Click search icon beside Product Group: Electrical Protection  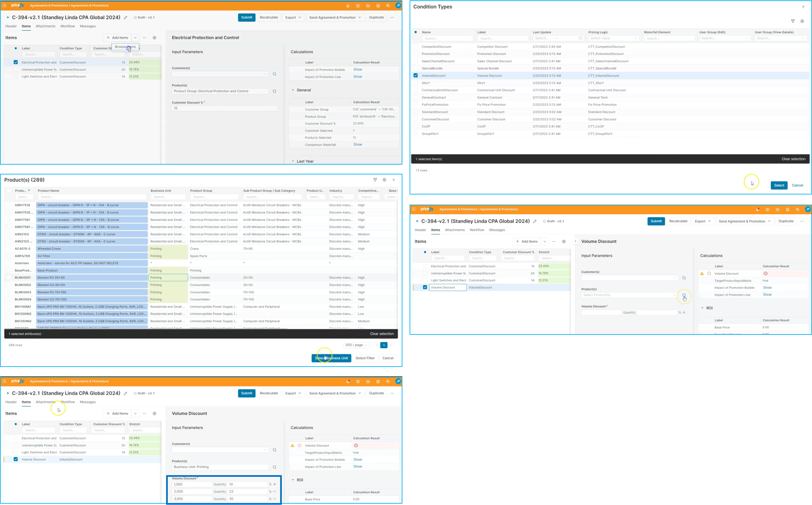tap(275, 91)
